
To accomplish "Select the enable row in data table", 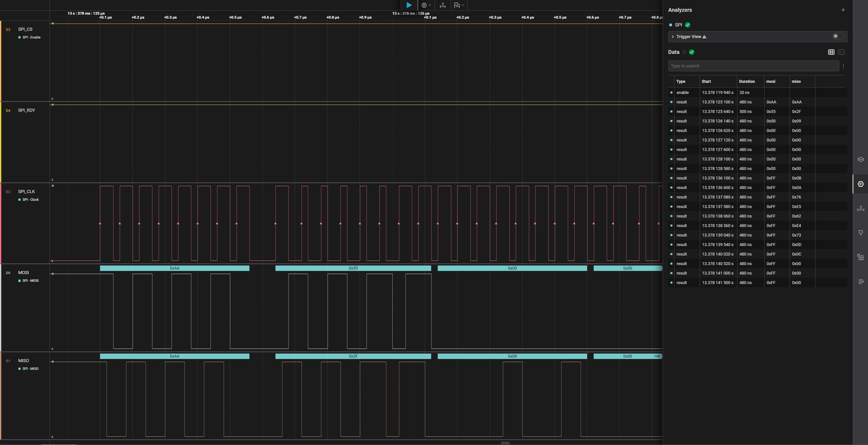I will pos(758,93).
